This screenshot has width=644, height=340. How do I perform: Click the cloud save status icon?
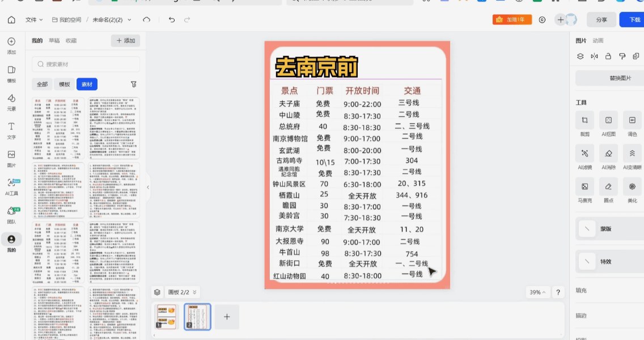tap(147, 20)
